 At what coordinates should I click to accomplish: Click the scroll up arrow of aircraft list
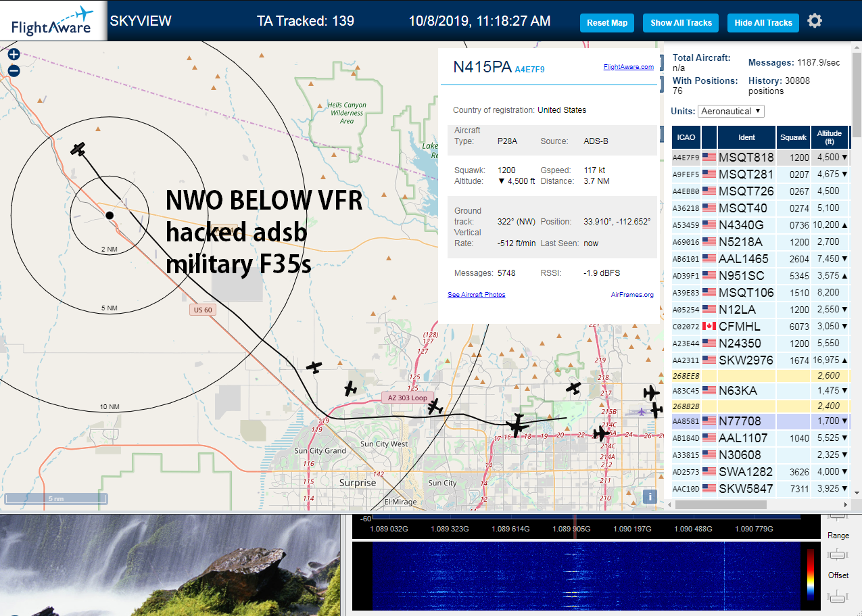(856, 47)
